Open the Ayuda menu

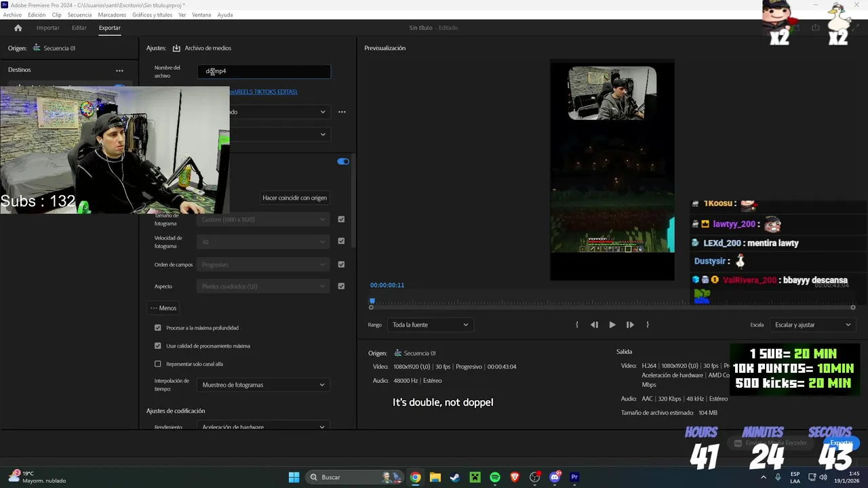click(225, 15)
